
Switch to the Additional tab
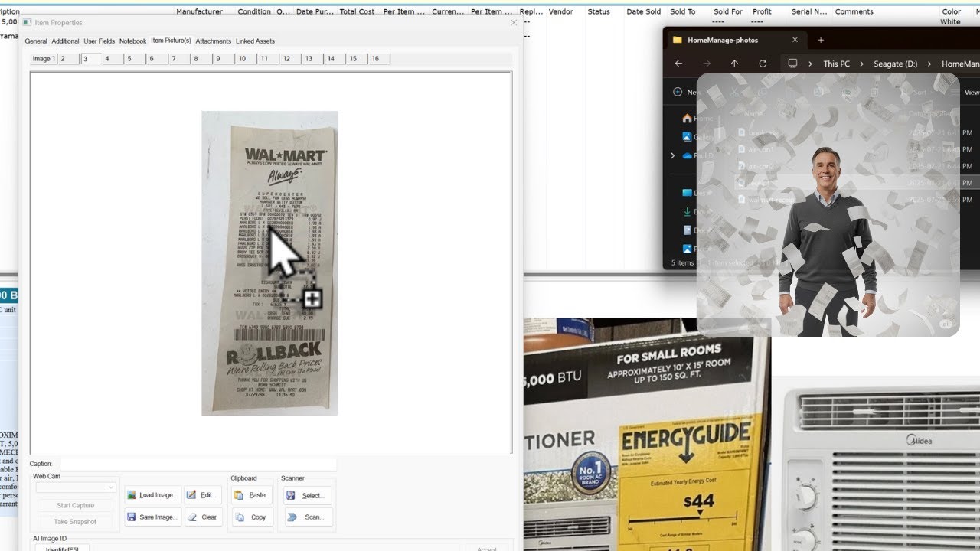click(65, 41)
